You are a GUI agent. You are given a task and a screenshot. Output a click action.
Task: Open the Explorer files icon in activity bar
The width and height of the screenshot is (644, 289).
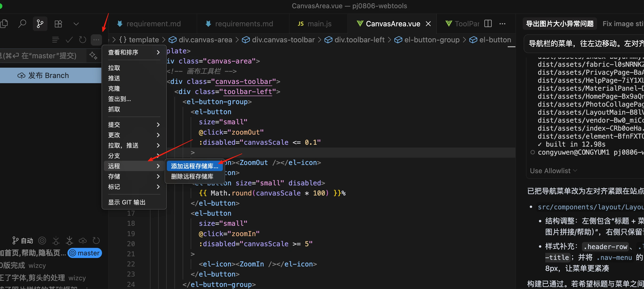pos(4,24)
